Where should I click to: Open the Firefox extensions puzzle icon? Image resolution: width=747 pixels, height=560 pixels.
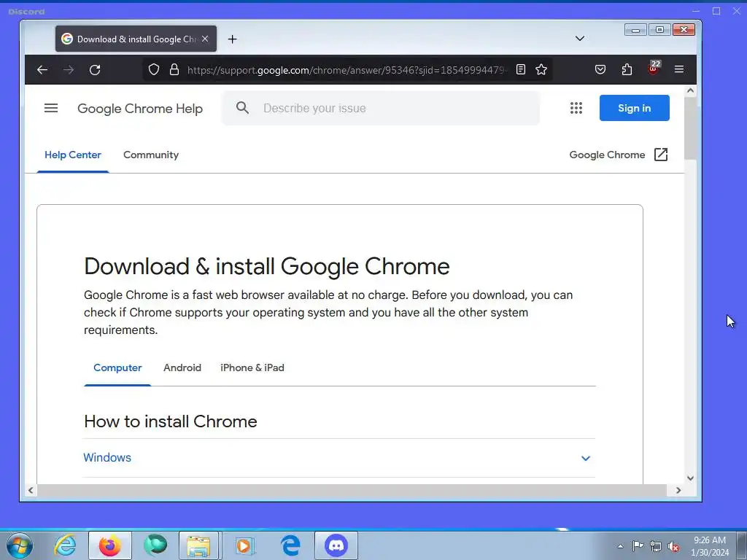tap(627, 69)
